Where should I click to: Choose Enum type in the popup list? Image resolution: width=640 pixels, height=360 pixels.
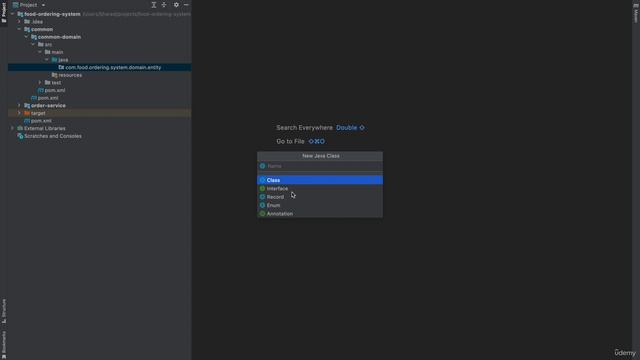pyautogui.click(x=320, y=205)
